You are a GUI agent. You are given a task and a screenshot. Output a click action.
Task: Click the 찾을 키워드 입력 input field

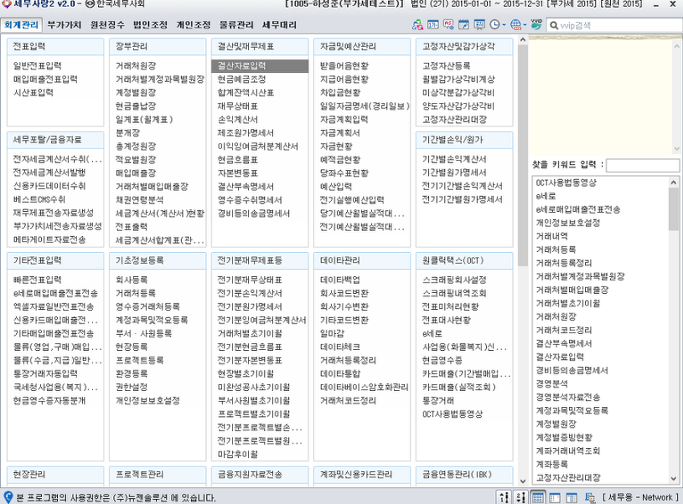click(x=642, y=165)
